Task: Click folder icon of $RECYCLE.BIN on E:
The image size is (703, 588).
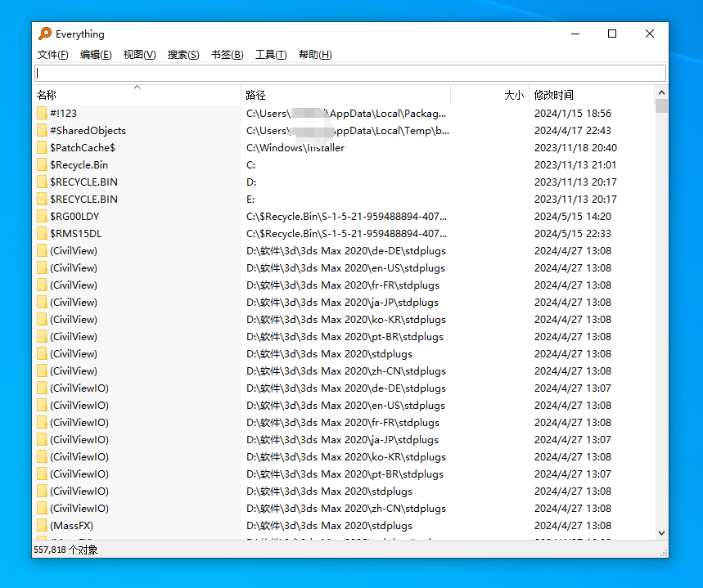Action: [x=42, y=199]
